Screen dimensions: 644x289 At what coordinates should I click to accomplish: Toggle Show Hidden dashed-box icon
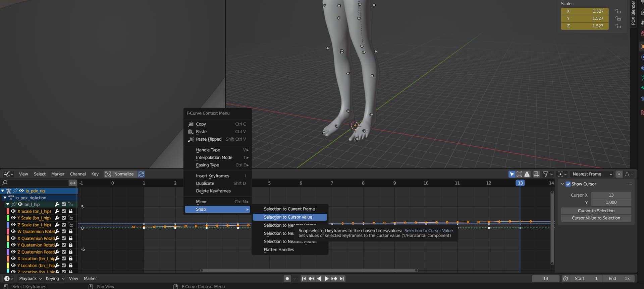coord(520,174)
